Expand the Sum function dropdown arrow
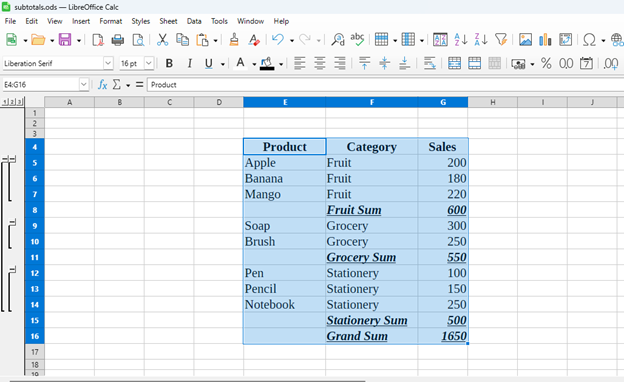624x382 pixels. pos(128,85)
